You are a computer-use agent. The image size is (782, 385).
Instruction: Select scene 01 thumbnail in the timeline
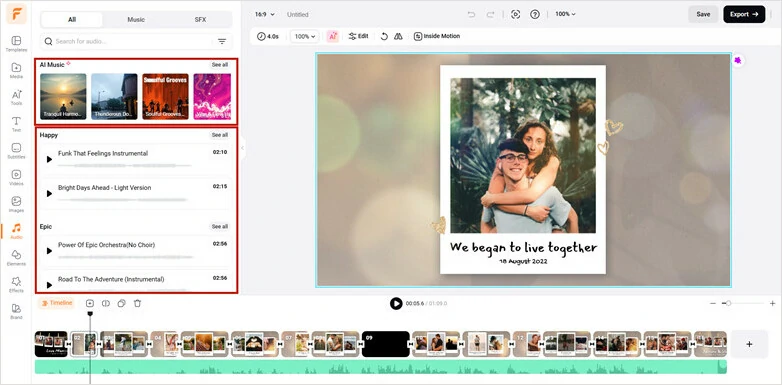pyautogui.click(x=51, y=344)
